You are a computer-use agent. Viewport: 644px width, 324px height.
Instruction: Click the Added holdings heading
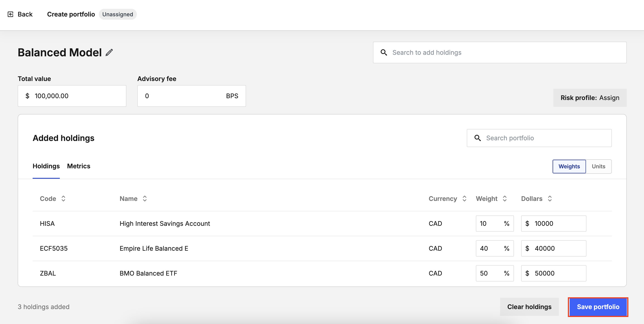(63, 138)
